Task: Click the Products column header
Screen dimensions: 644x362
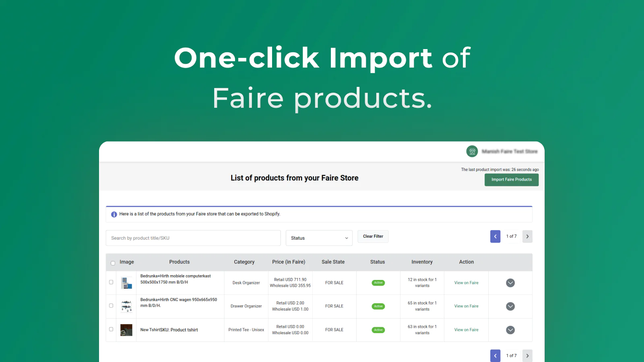Action: click(x=180, y=262)
